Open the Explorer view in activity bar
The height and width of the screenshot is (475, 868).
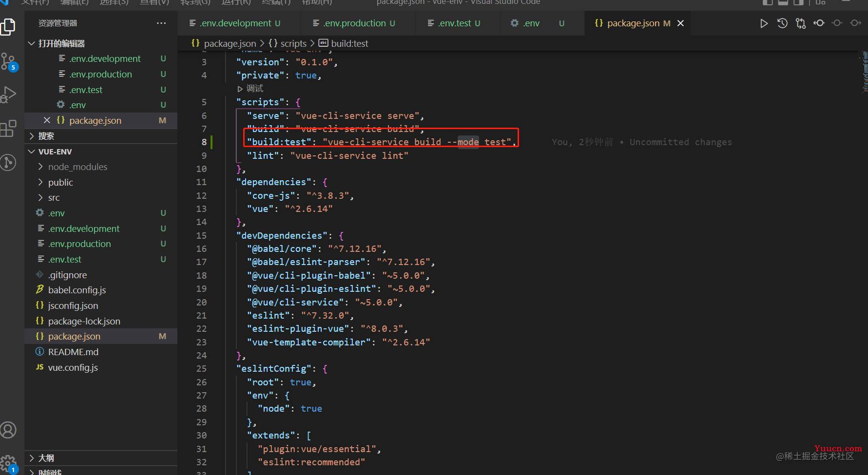click(x=8, y=26)
